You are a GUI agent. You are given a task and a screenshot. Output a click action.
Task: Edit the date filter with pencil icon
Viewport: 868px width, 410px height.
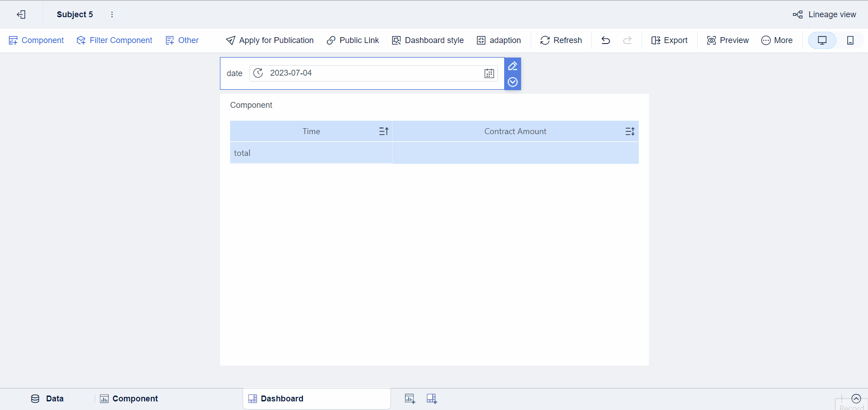coord(512,66)
